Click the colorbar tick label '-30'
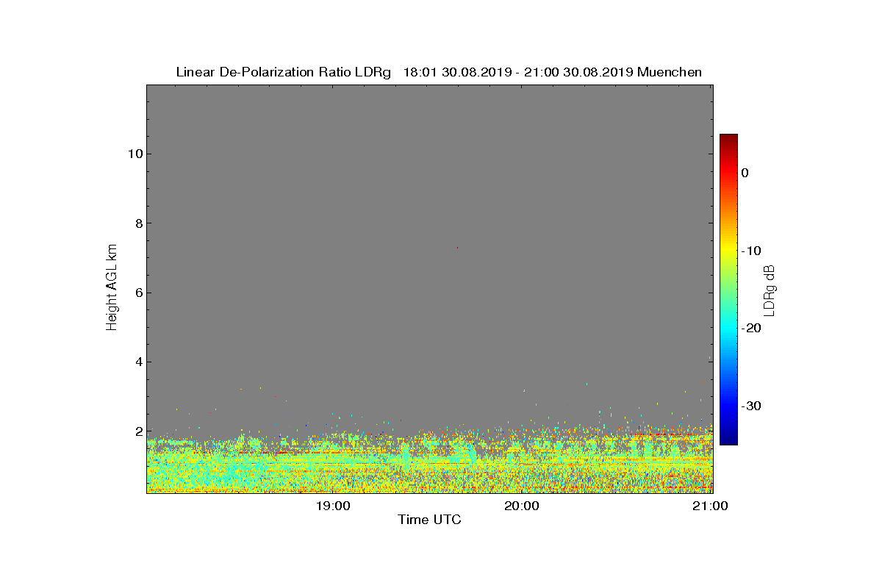Screen dimensions: 882x588 pos(750,406)
